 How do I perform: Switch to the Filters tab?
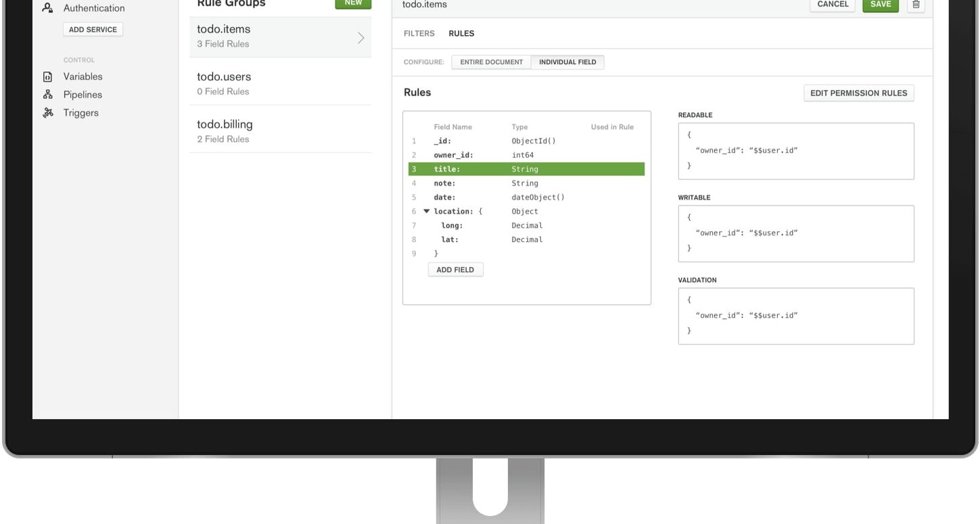point(419,34)
